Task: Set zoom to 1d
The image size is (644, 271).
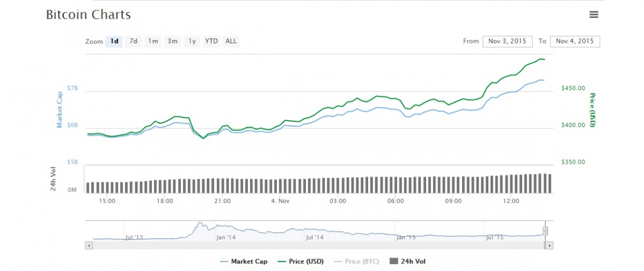Action: (x=114, y=41)
